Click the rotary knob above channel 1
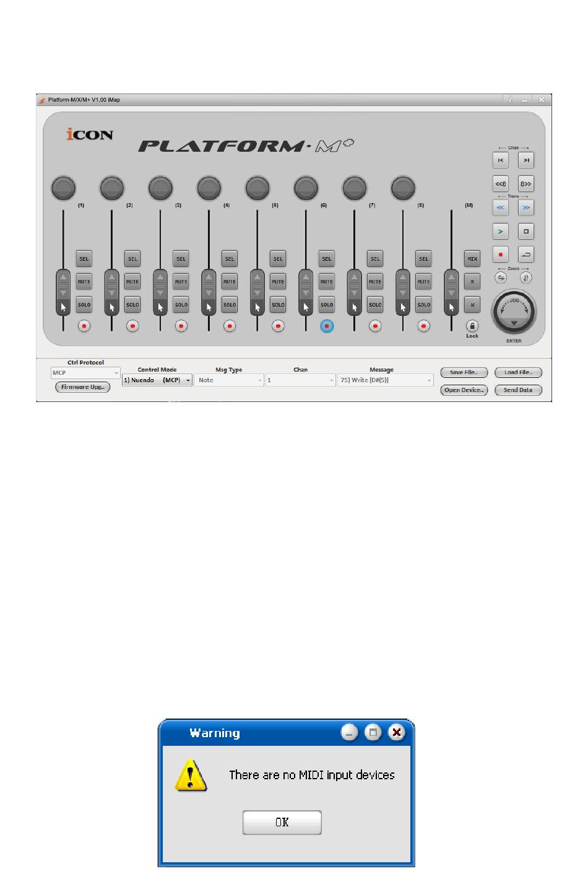The width and height of the screenshot is (588, 892). pos(64,188)
